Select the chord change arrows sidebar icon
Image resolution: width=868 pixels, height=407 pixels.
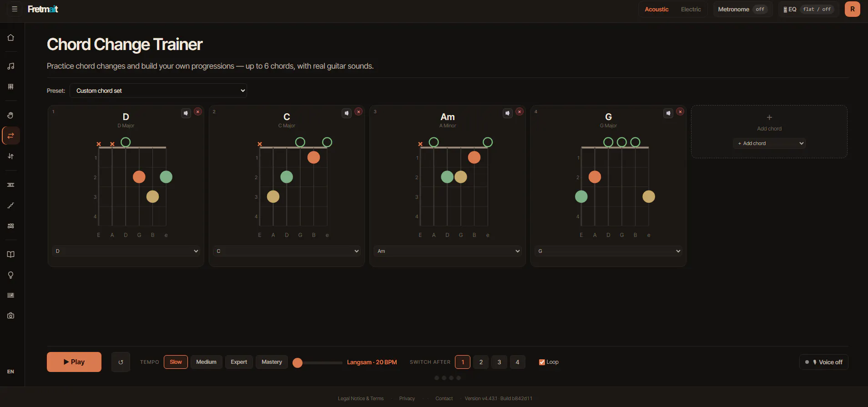(x=11, y=136)
